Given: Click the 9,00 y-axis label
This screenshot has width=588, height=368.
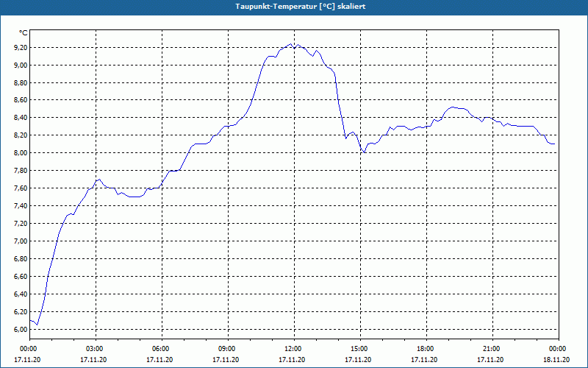Looking at the screenshot, I should pos(21,66).
